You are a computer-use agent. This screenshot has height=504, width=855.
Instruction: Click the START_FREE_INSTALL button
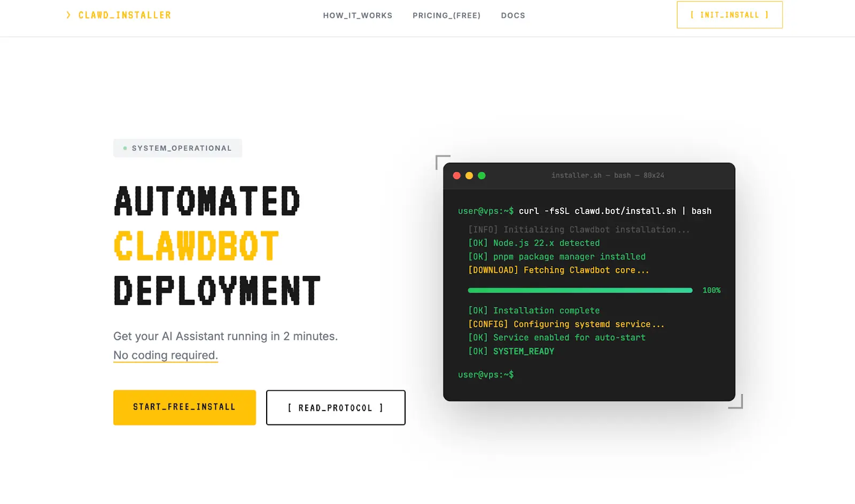(x=184, y=407)
